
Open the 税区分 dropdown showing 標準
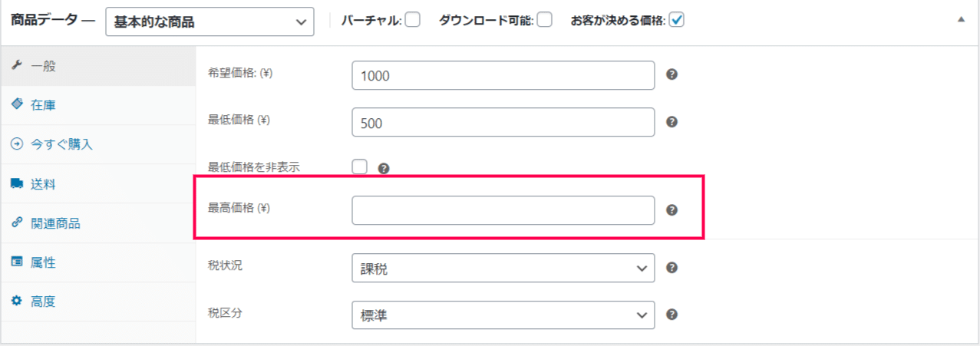coord(503,315)
